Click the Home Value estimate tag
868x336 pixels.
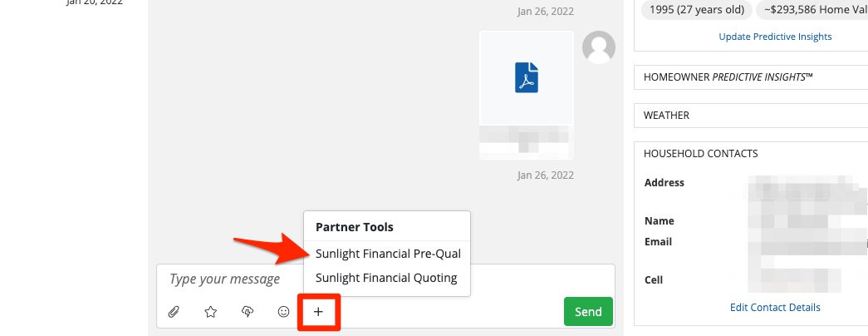pyautogui.click(x=815, y=10)
